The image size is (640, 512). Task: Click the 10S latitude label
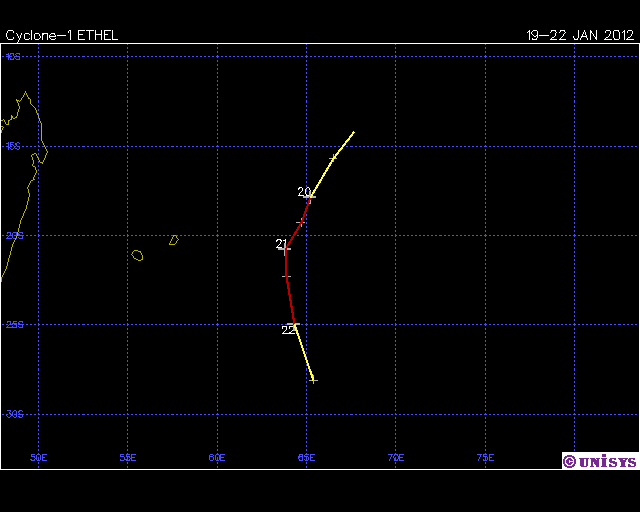coord(13,57)
